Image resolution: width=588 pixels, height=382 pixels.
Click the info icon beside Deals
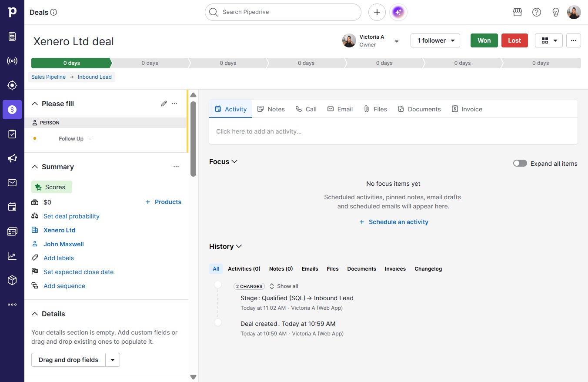[x=53, y=12]
